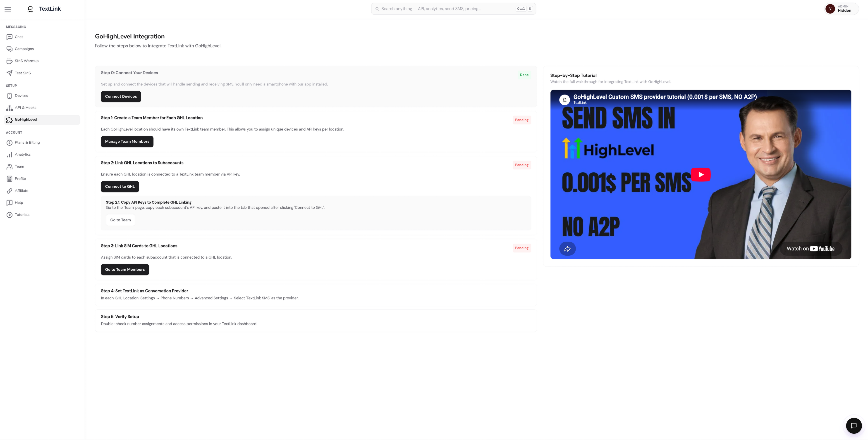Viewport: 868px width, 440px height.
Task: Click Go to Team Members button
Action: coord(125,269)
